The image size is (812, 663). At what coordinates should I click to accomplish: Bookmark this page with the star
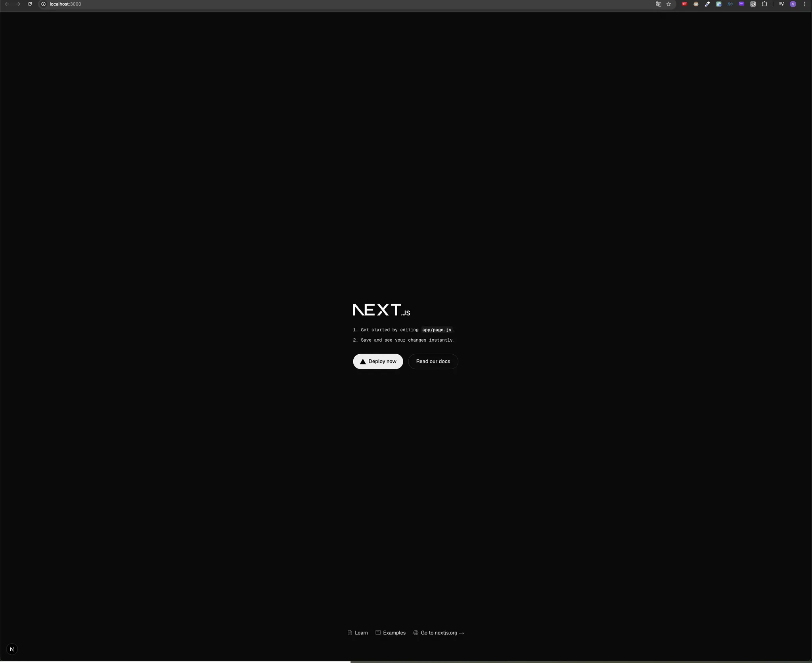[669, 4]
